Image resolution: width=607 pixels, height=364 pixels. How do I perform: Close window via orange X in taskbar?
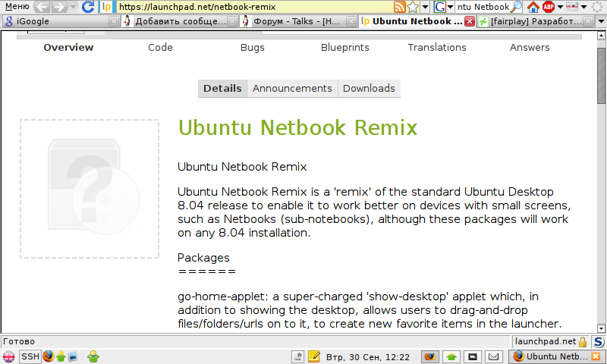(596, 356)
